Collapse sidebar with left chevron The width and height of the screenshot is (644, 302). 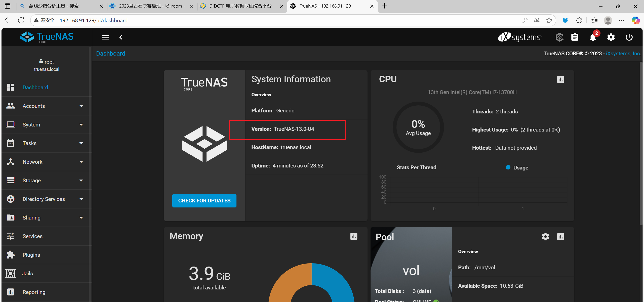(121, 37)
